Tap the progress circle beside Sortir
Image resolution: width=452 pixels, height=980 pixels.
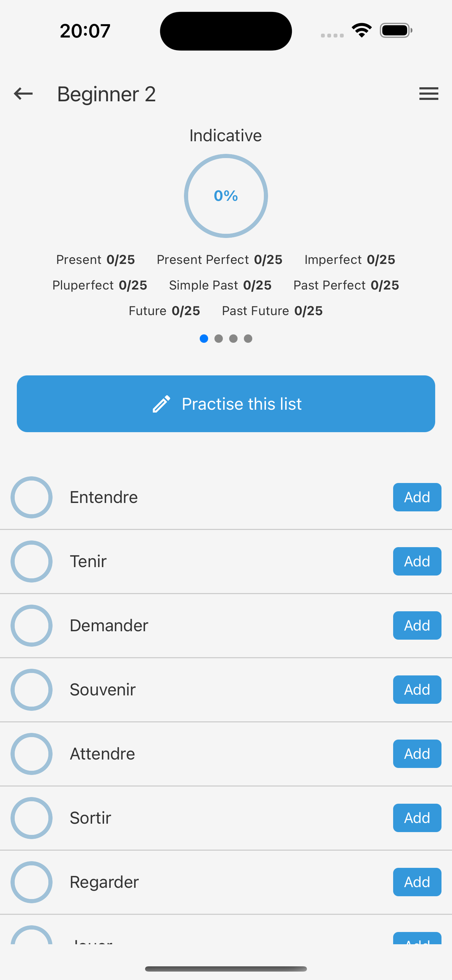pyautogui.click(x=32, y=818)
